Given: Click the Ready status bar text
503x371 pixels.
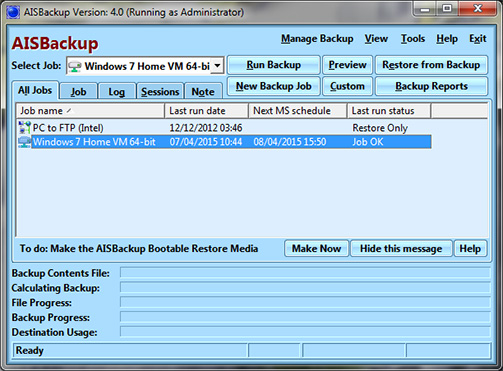Looking at the screenshot, I should [x=30, y=350].
